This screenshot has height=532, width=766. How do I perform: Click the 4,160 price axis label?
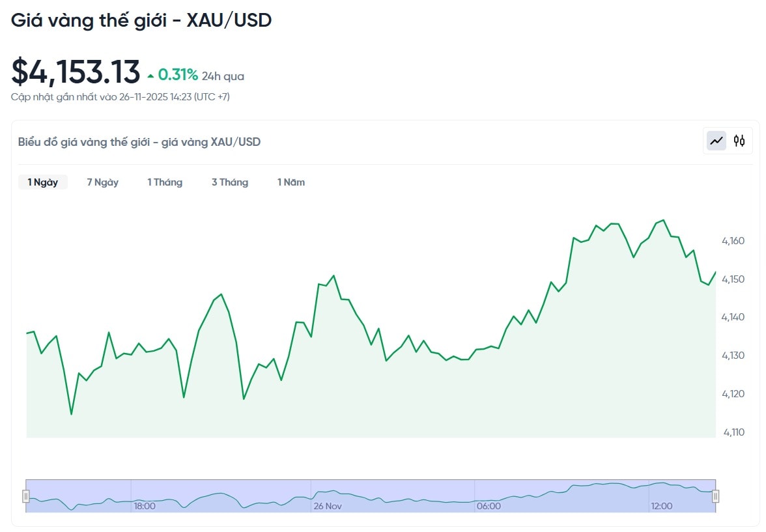pos(733,242)
